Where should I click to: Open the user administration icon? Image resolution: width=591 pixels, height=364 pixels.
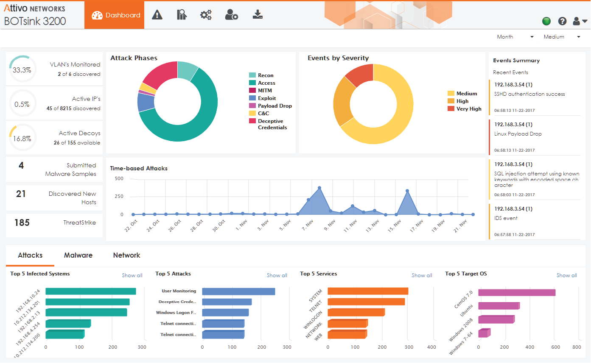(x=231, y=15)
